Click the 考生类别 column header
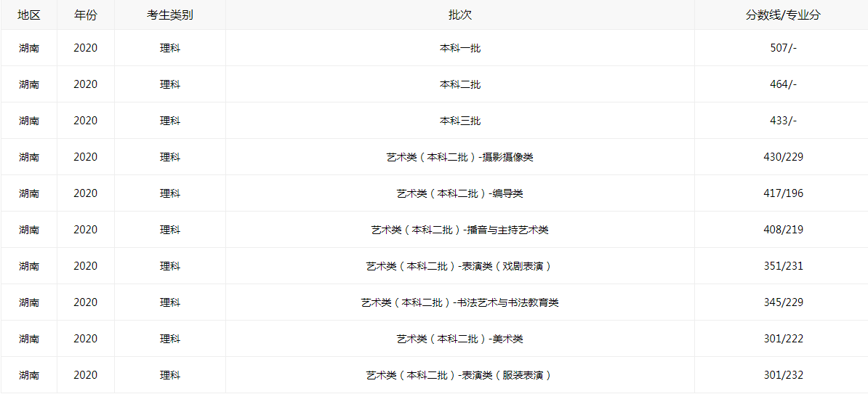The height and width of the screenshot is (394, 868). pos(169,15)
